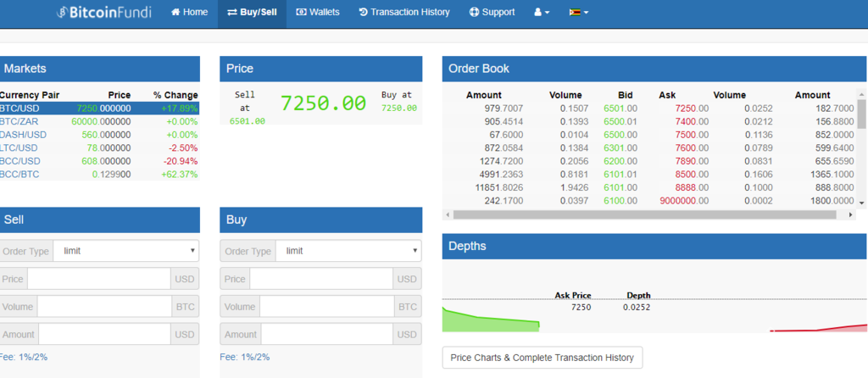Click the -20.94% change value
This screenshot has width=868, height=378.
[181, 161]
